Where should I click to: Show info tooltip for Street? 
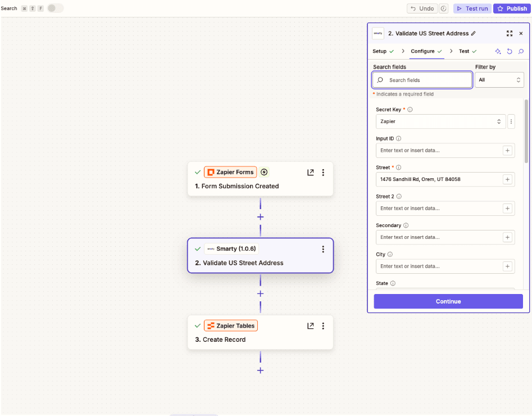399,168
